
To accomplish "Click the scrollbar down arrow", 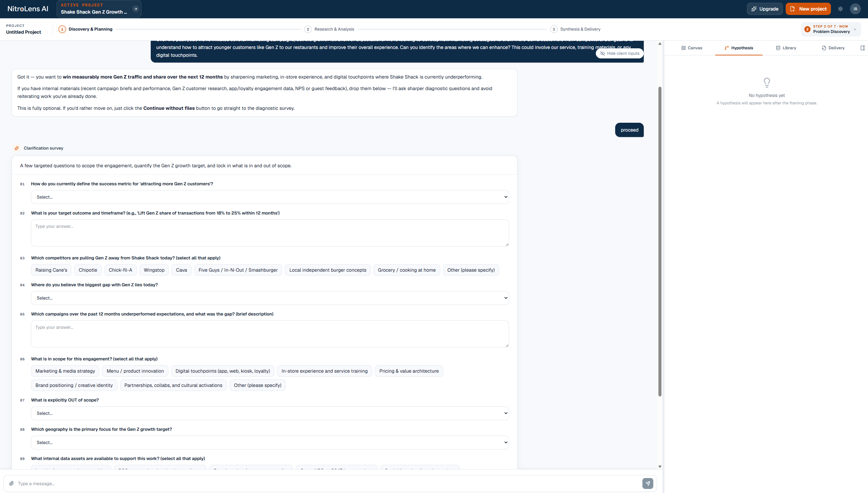I will 660,467.
